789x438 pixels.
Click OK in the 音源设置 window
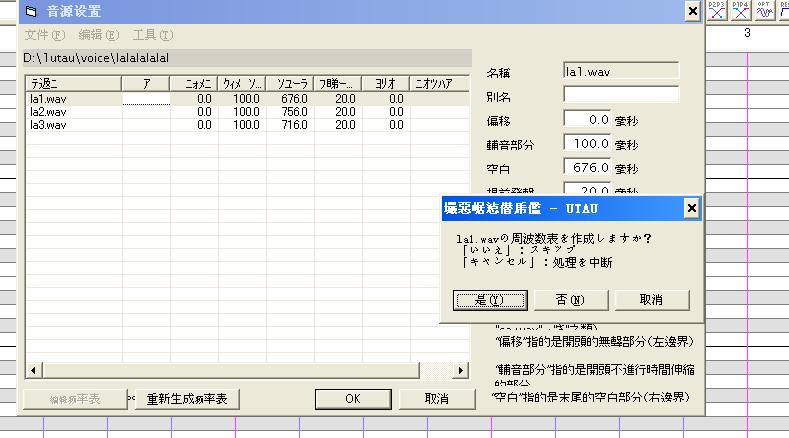(x=353, y=399)
